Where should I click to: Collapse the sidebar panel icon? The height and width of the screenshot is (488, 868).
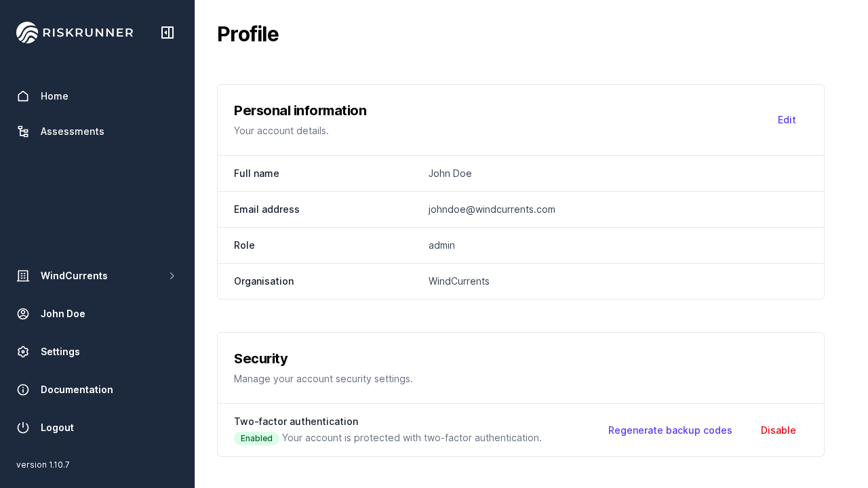(167, 33)
